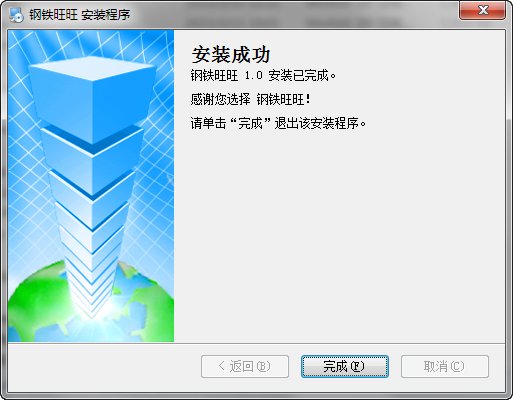Click the 感谢您选择 钢铁旺旺 thank-you line
This screenshot has width=513, height=400.
251,99
